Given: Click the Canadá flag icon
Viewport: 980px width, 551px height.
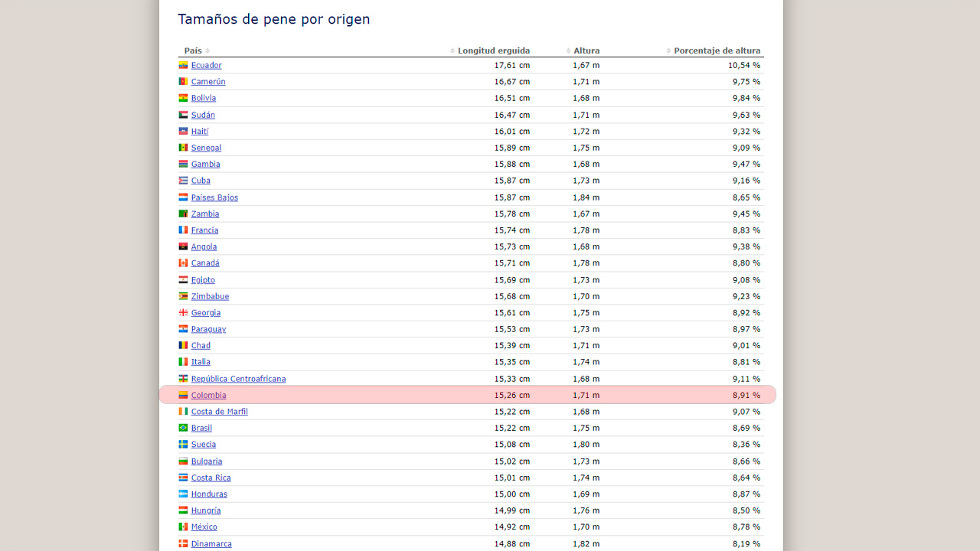Looking at the screenshot, I should [x=183, y=263].
